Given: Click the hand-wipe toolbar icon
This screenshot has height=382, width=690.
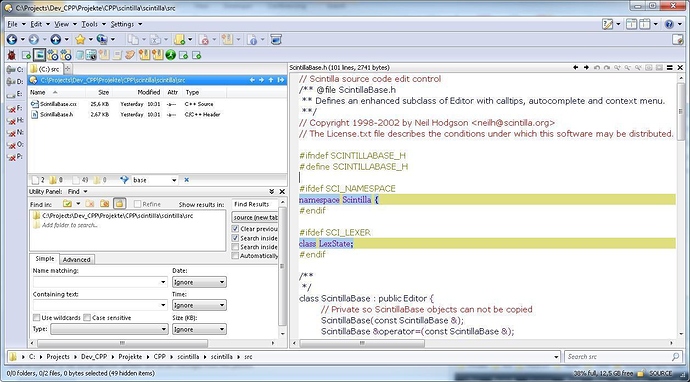Looking at the screenshot, I should (130, 55).
